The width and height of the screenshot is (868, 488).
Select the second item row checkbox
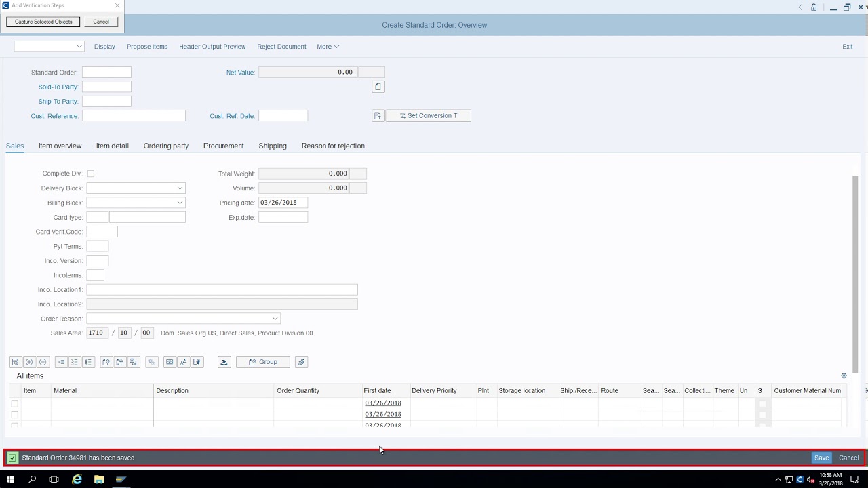pyautogui.click(x=15, y=415)
